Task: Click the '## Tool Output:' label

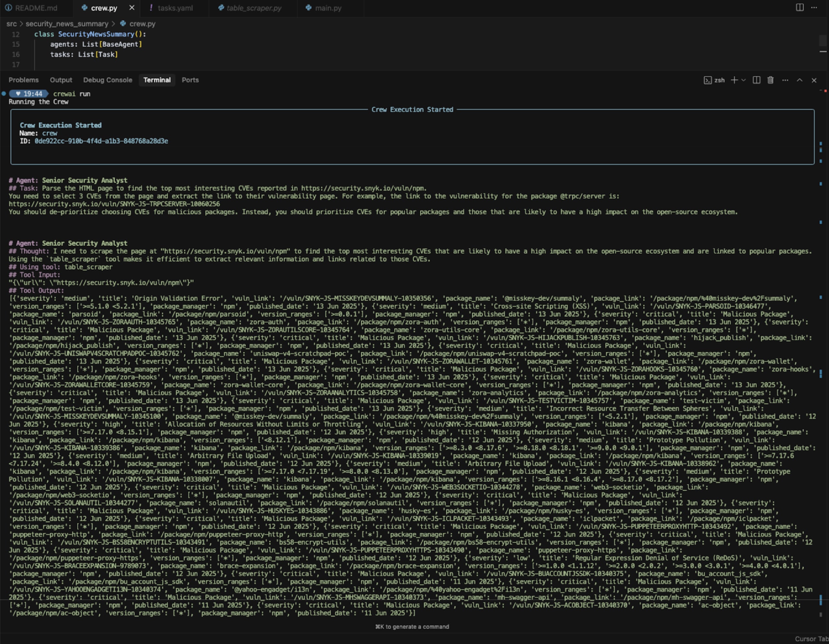Action: click(x=37, y=291)
